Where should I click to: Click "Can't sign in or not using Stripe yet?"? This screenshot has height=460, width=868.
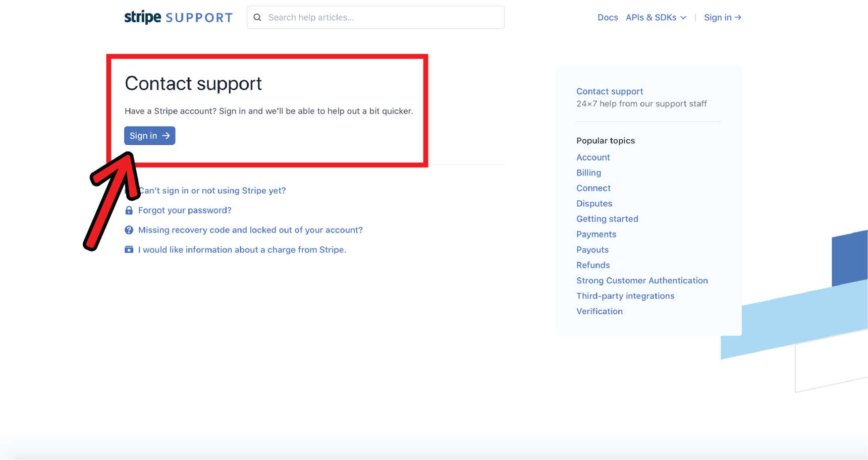point(212,190)
